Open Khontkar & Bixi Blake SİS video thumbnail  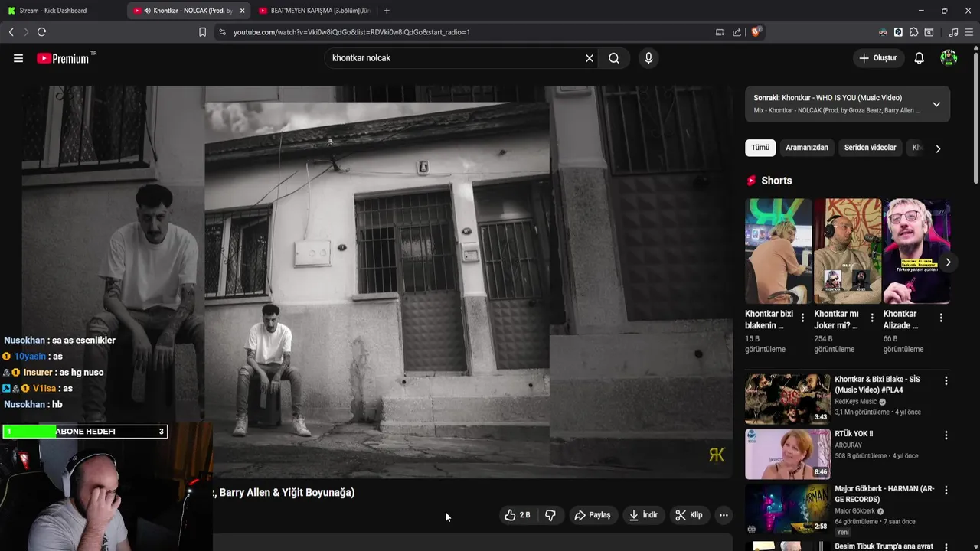click(x=787, y=399)
